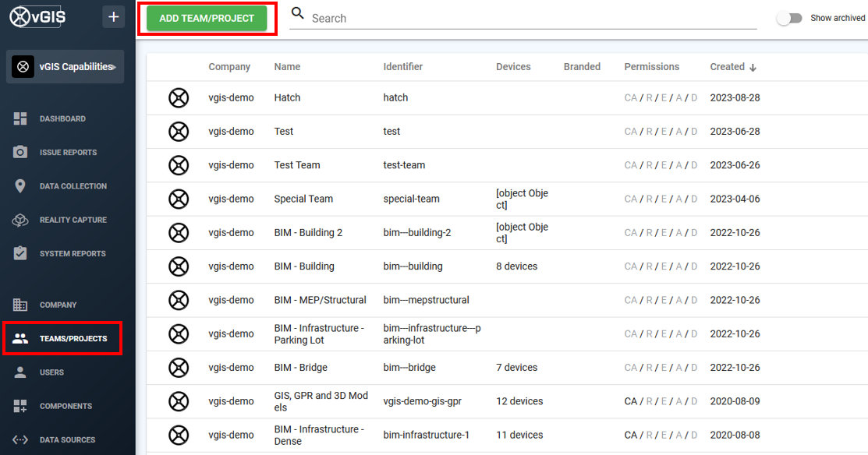
Task: Click the Data Collection map pin icon
Action: [20, 185]
